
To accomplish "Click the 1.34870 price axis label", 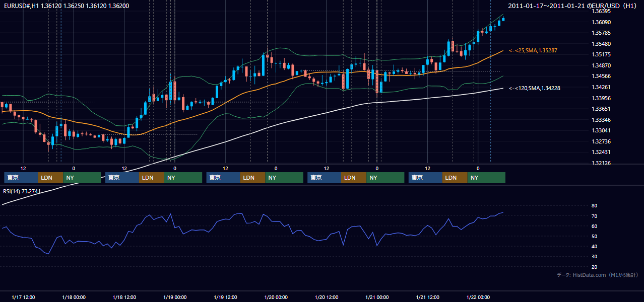I will coord(601,65).
